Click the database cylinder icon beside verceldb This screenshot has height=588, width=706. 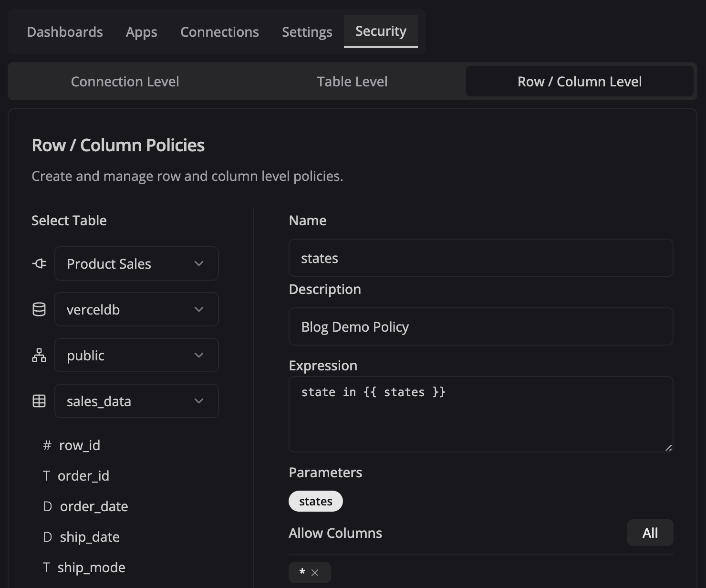tap(39, 309)
